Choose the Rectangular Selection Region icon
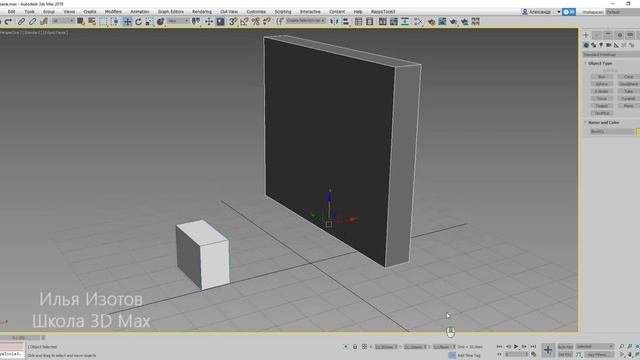The width and height of the screenshot is (640, 360). point(103,22)
